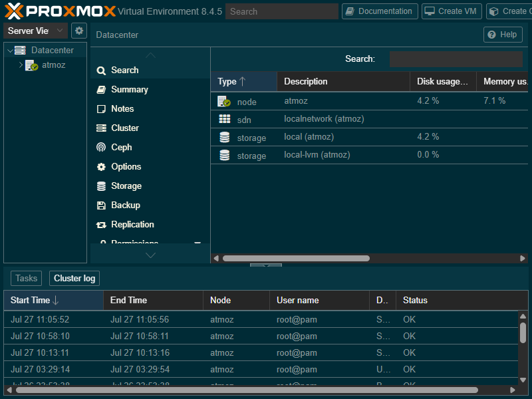Select the Tasks tab

[x=26, y=278]
